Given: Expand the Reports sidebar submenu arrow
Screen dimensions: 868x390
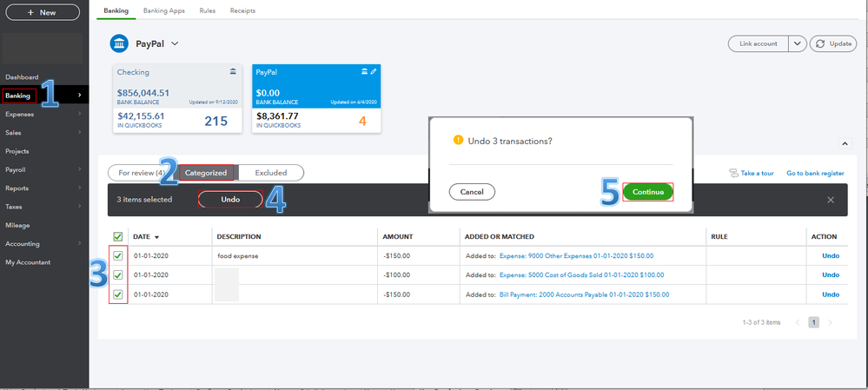Looking at the screenshot, I should (80, 188).
